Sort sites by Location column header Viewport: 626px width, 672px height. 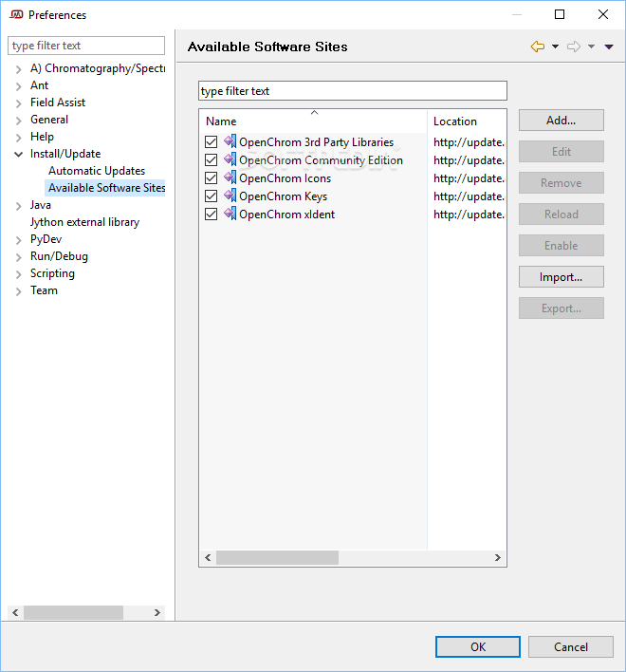click(467, 121)
